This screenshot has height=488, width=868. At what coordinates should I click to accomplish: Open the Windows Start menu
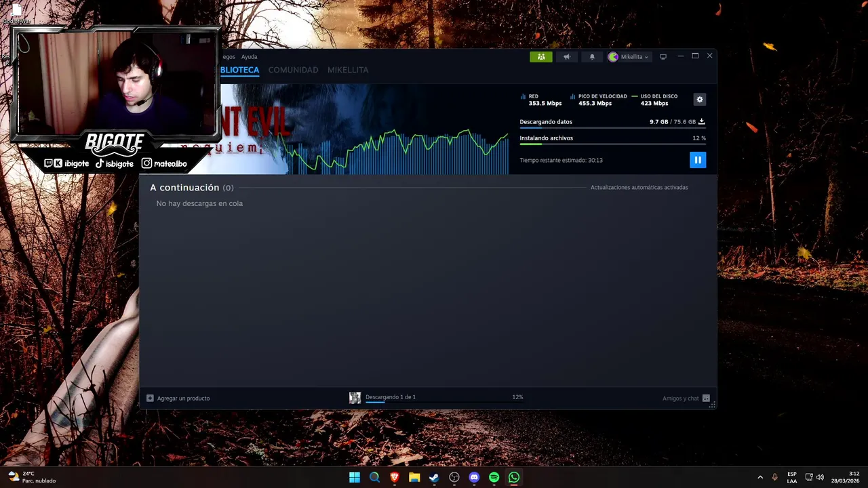[355, 477]
